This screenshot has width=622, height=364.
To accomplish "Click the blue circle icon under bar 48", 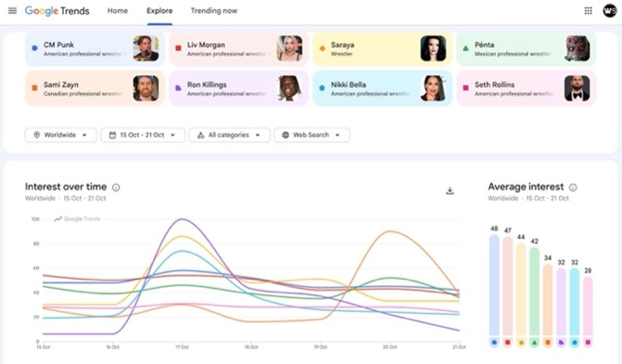I will point(494,342).
